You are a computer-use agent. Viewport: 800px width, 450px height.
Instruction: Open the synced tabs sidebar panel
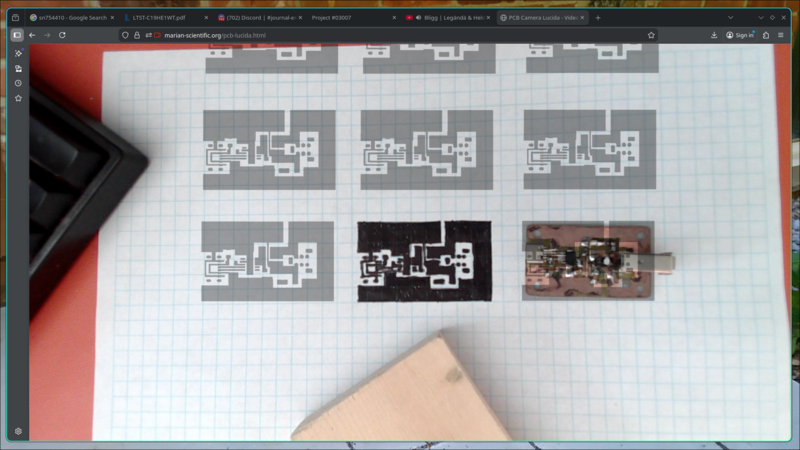point(18,68)
